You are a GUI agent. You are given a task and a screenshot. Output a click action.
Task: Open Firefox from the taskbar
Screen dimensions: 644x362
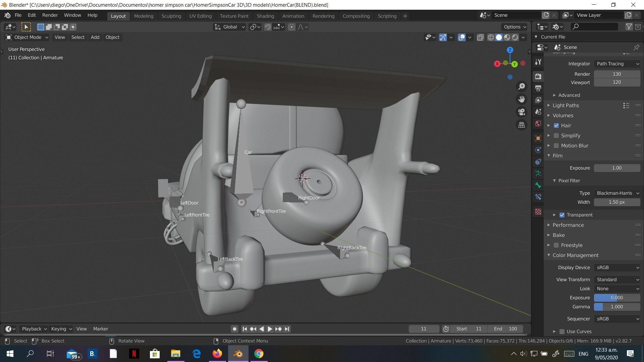click(x=217, y=354)
